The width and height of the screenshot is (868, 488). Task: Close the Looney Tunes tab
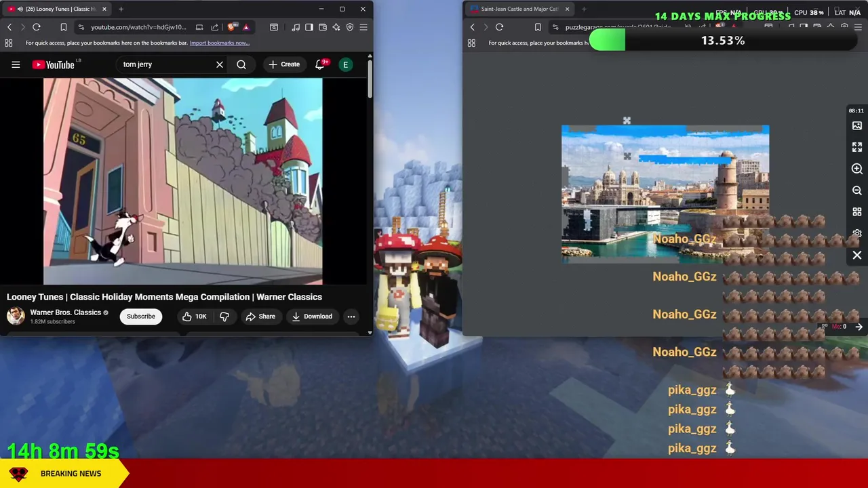(x=104, y=9)
